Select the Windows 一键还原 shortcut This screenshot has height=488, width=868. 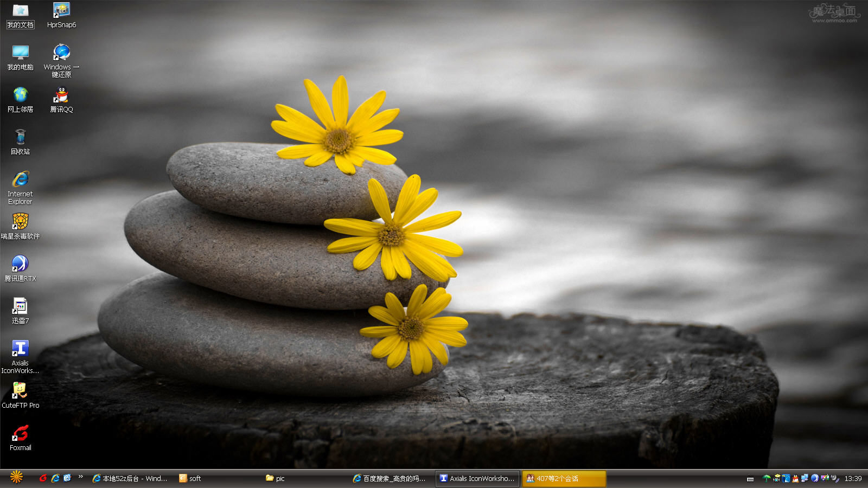pos(61,61)
